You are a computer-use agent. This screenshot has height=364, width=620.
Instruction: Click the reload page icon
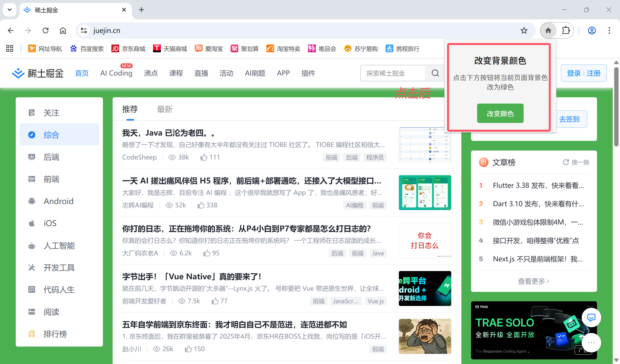46,30
